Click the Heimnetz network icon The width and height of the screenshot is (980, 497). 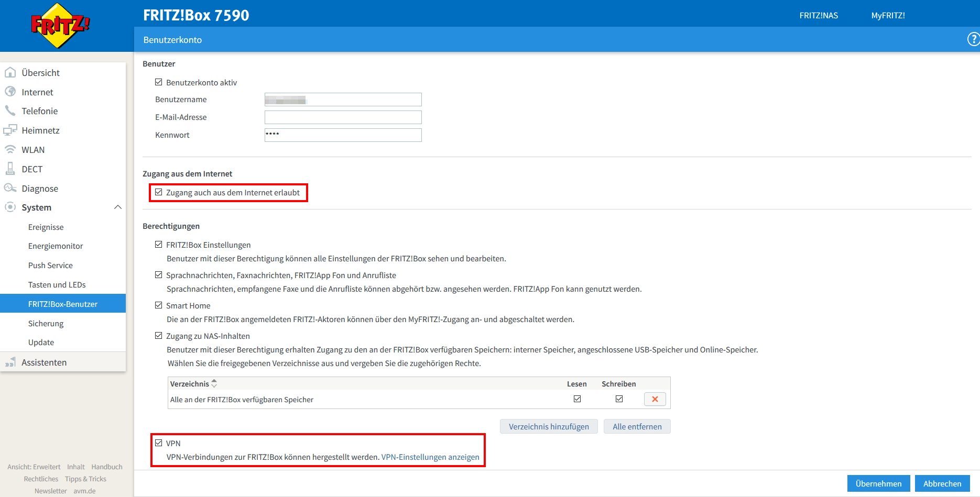click(10, 130)
